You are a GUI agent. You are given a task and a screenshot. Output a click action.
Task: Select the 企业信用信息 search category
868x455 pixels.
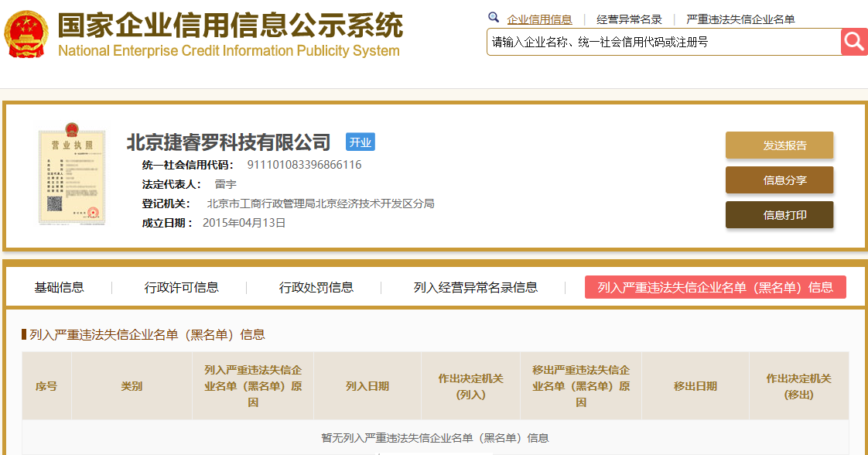pos(539,19)
